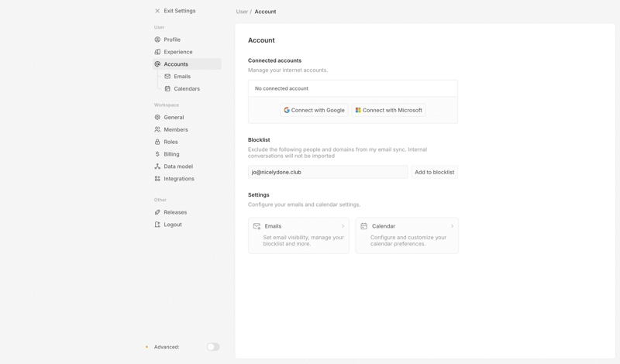
Task: Click the Releases rocket icon
Action: (157, 212)
